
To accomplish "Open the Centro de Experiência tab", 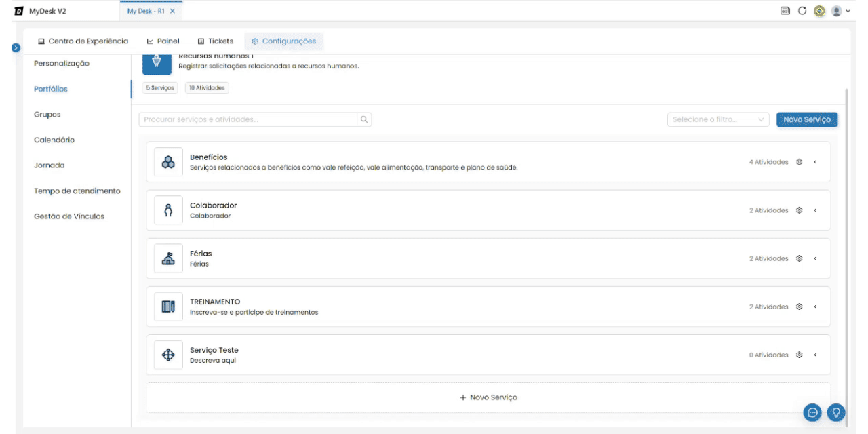I will coord(83,41).
